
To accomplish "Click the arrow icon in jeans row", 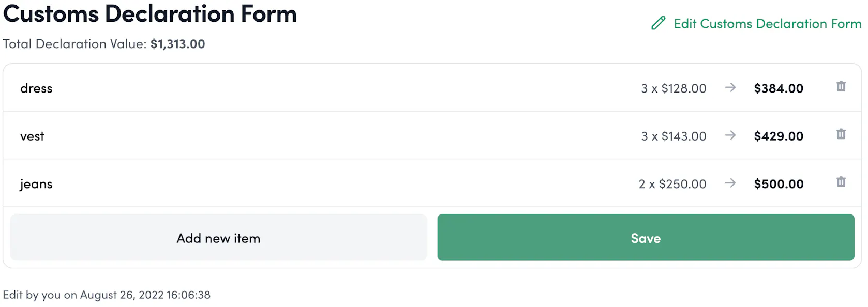I will [730, 183].
